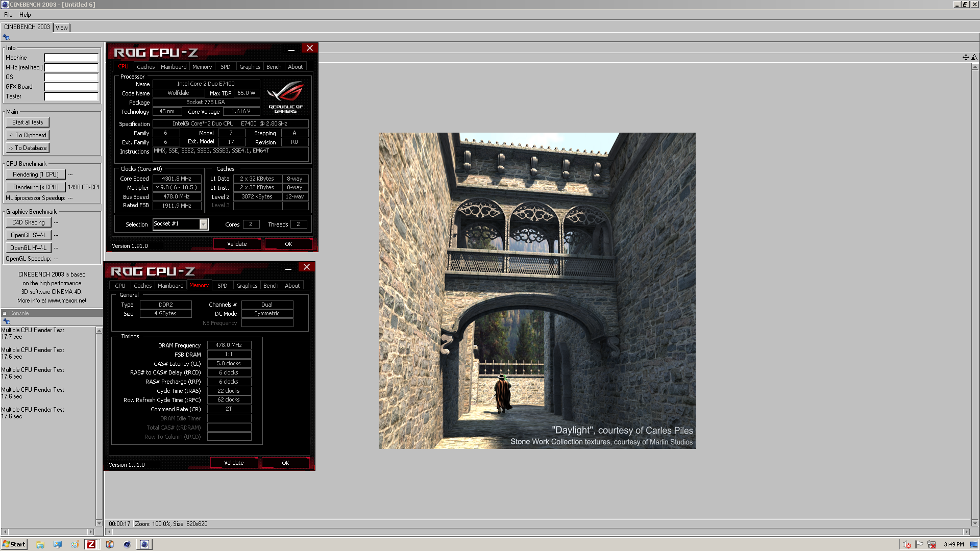This screenshot has height=551, width=980.
Task: Click Validate in the CPU-Z memory window
Action: point(234,463)
